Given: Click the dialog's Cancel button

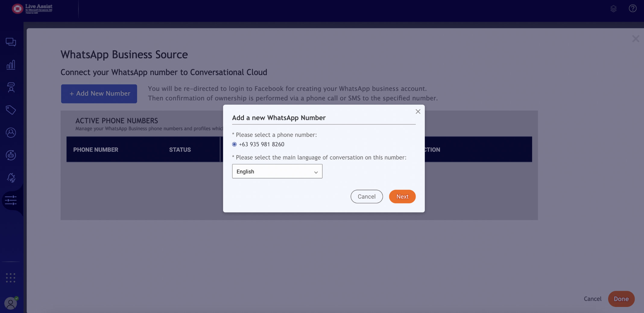Looking at the screenshot, I should 367,197.
